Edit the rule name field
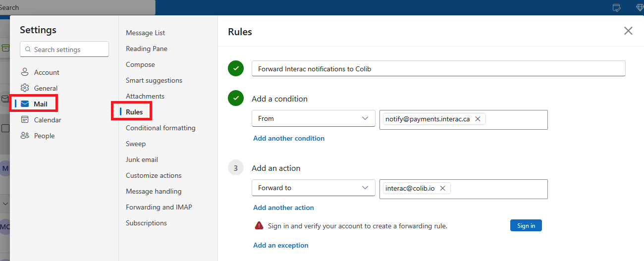Screen dimensions: 644x261 coord(438,69)
